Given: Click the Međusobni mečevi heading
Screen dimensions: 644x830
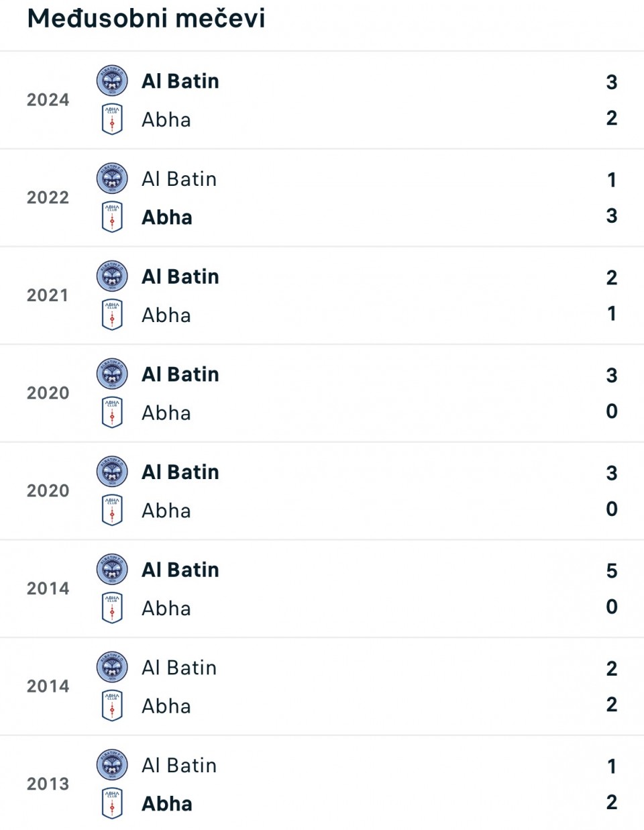Looking at the screenshot, I should tap(146, 19).
